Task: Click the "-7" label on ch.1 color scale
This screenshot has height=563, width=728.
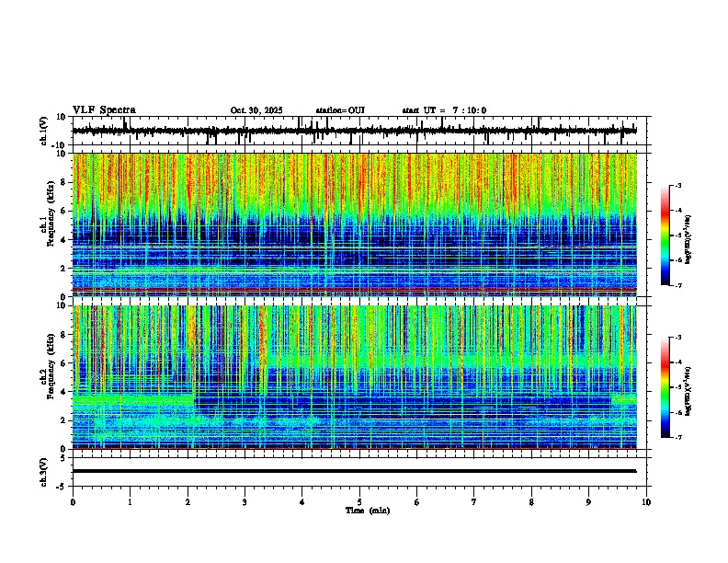Action: coord(678,285)
